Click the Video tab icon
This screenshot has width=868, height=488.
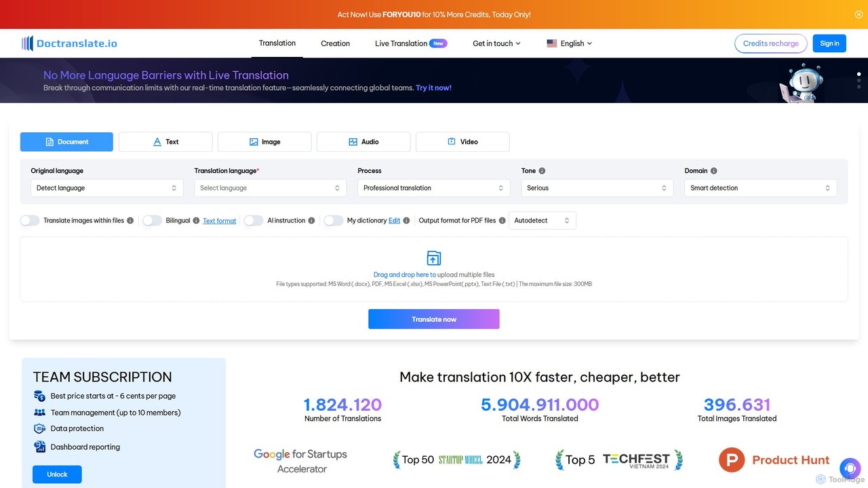coord(452,142)
